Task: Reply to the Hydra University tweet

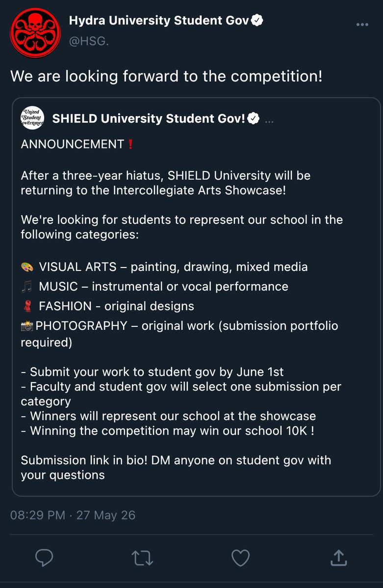Action: [x=44, y=558]
